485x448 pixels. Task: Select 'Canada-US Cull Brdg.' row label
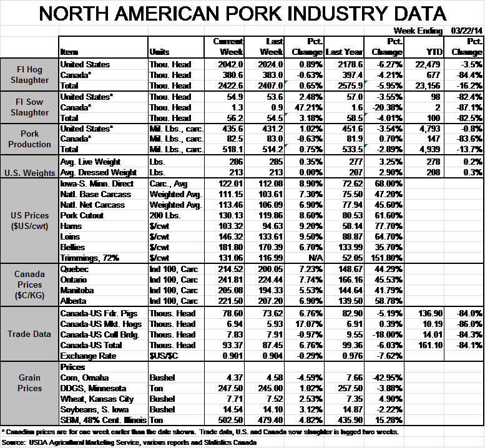coord(100,335)
